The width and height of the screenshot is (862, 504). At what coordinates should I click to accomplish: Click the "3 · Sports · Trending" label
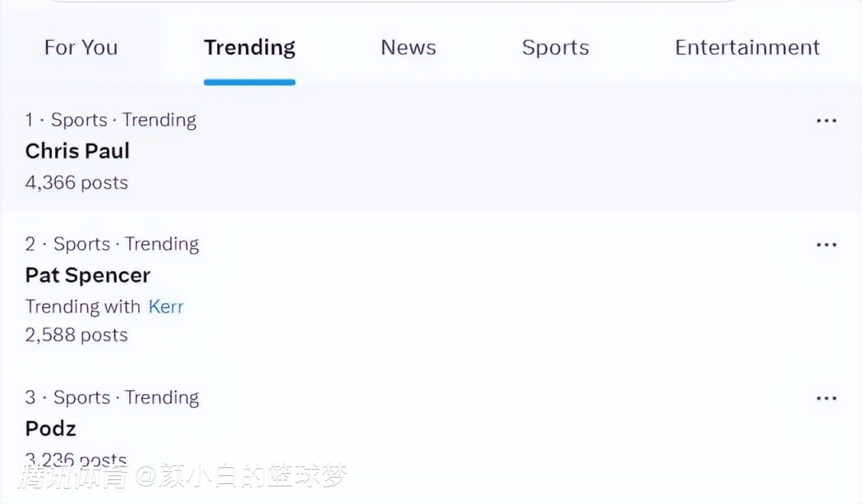click(x=112, y=397)
